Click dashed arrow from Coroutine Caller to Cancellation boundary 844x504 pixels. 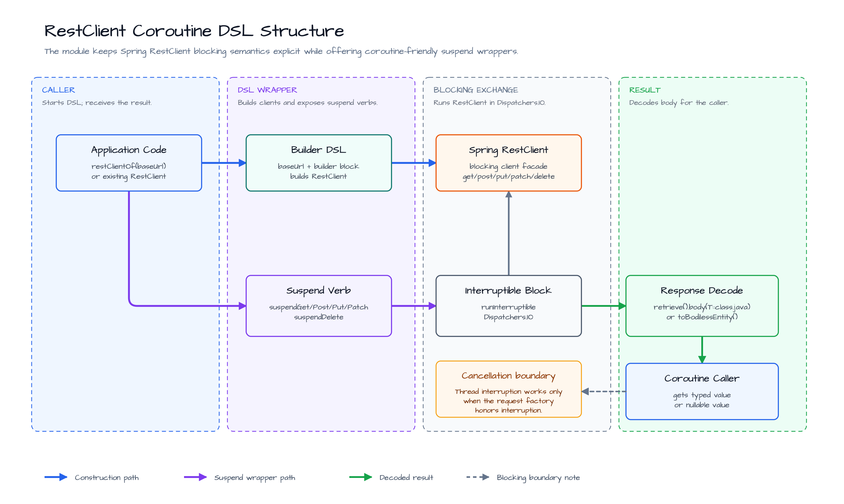[x=603, y=391]
